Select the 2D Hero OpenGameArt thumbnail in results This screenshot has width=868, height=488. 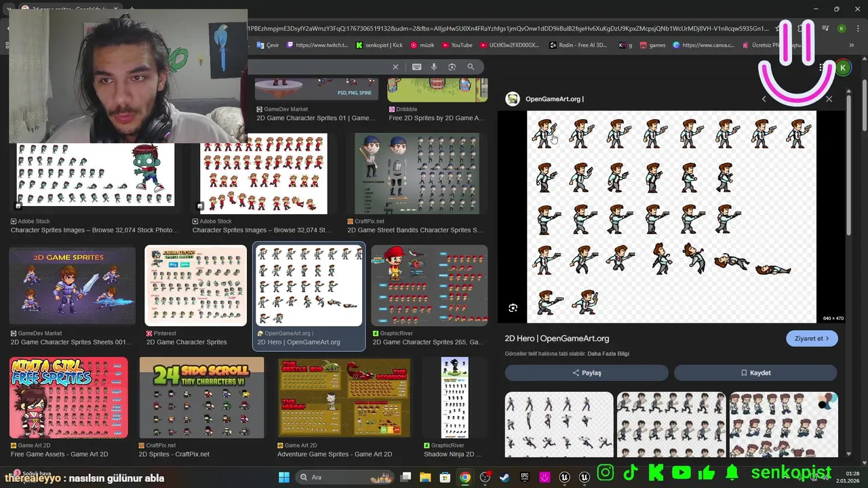pos(309,286)
